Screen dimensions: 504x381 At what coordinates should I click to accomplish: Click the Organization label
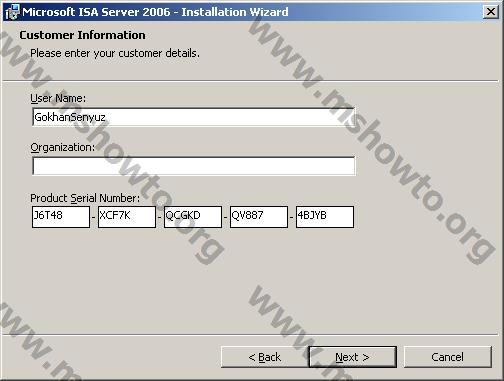coord(63,147)
